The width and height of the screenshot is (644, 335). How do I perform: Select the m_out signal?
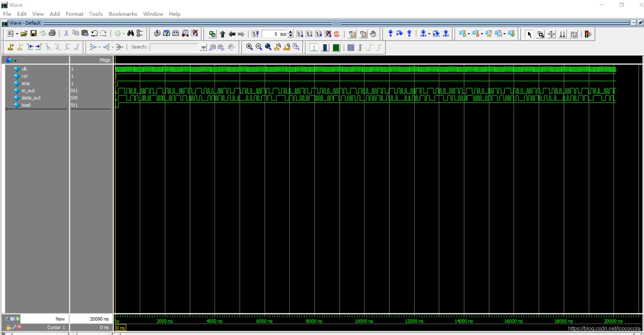point(28,91)
